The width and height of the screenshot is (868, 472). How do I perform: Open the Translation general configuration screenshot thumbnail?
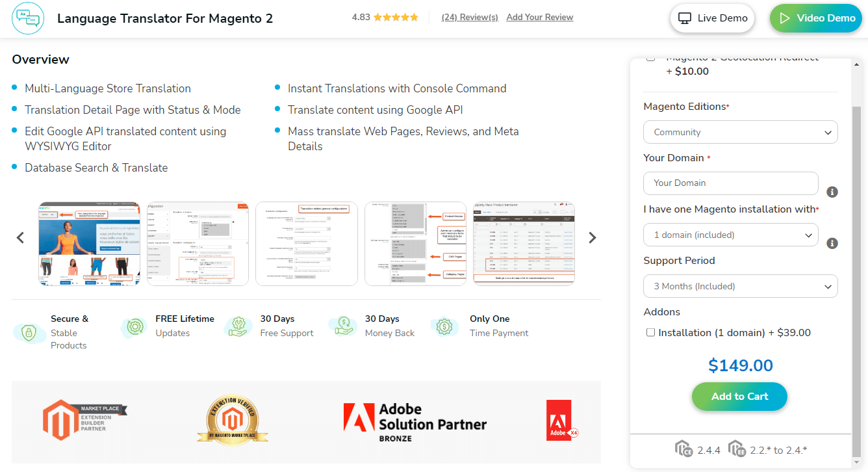pyautogui.click(x=307, y=243)
